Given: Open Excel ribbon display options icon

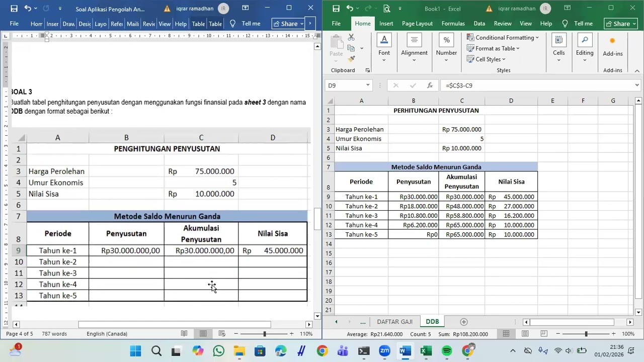Looking at the screenshot, I should pos(567,8).
